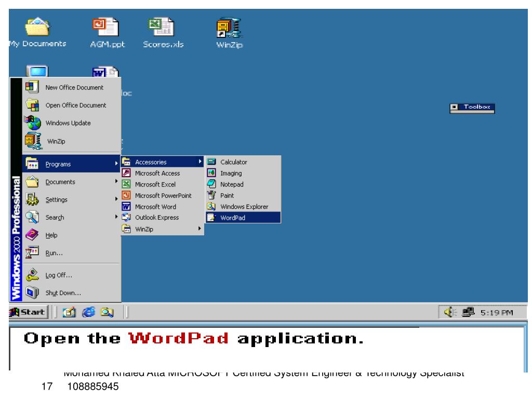
Task: Click the Microsoft Access icon
Action: click(x=126, y=172)
